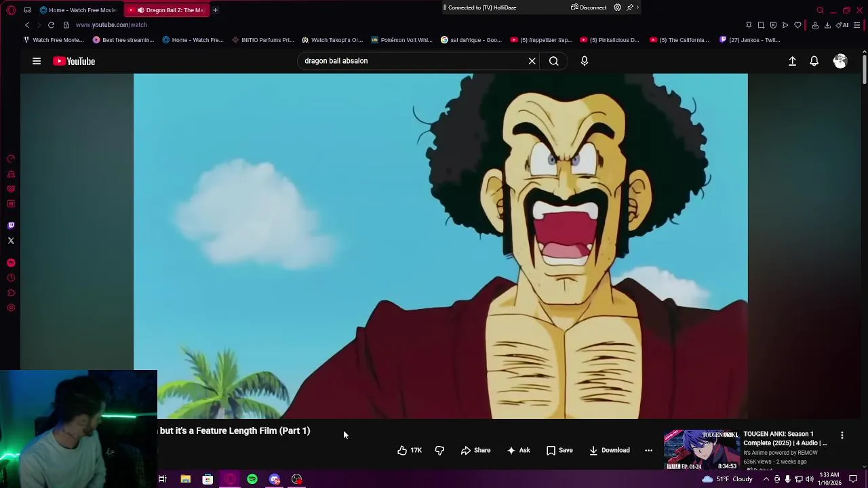The width and height of the screenshot is (868, 488).
Task: Open YouTube notifications bell
Action: [x=814, y=61]
